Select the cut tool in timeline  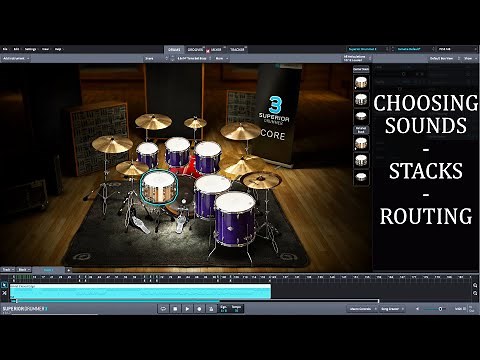point(4,293)
